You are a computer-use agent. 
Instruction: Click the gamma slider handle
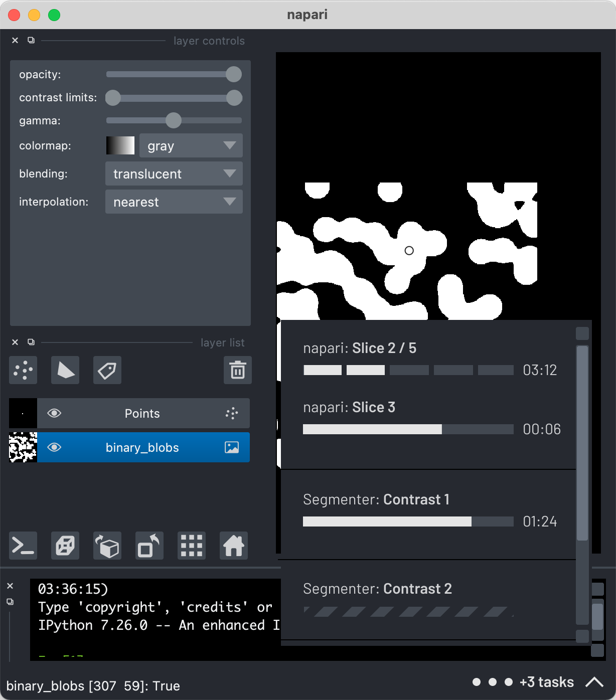pyautogui.click(x=174, y=120)
